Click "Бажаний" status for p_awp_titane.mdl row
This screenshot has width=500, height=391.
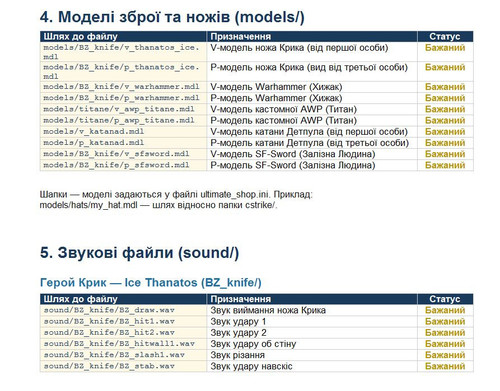445,120
